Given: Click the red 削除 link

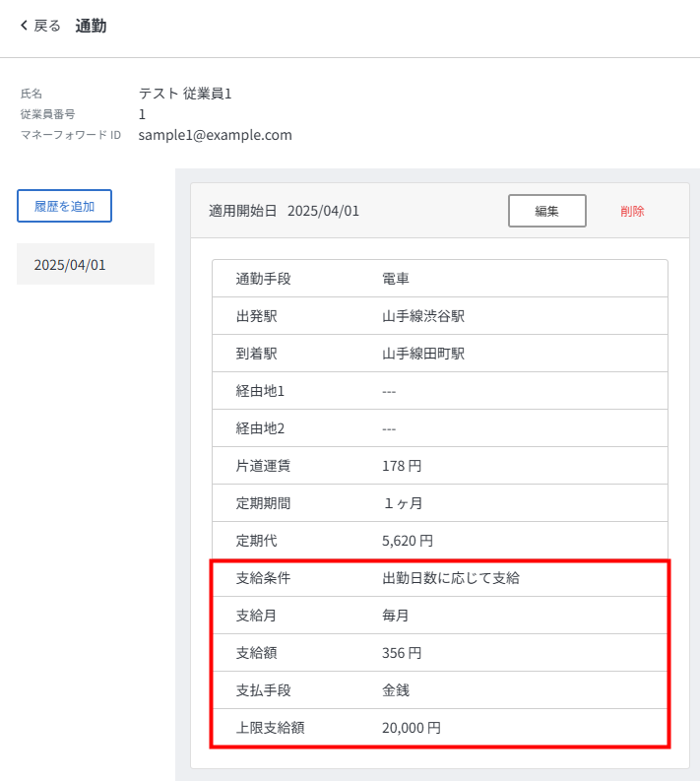Looking at the screenshot, I should pyautogui.click(x=632, y=211).
